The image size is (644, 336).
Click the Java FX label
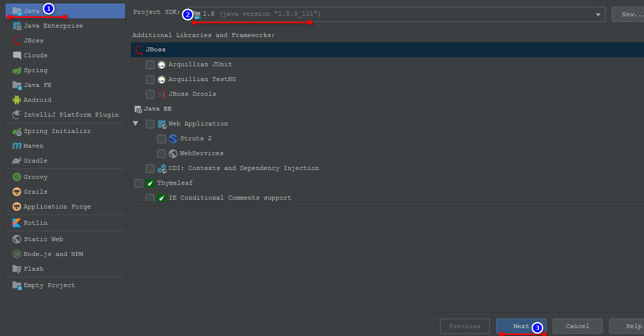click(38, 85)
